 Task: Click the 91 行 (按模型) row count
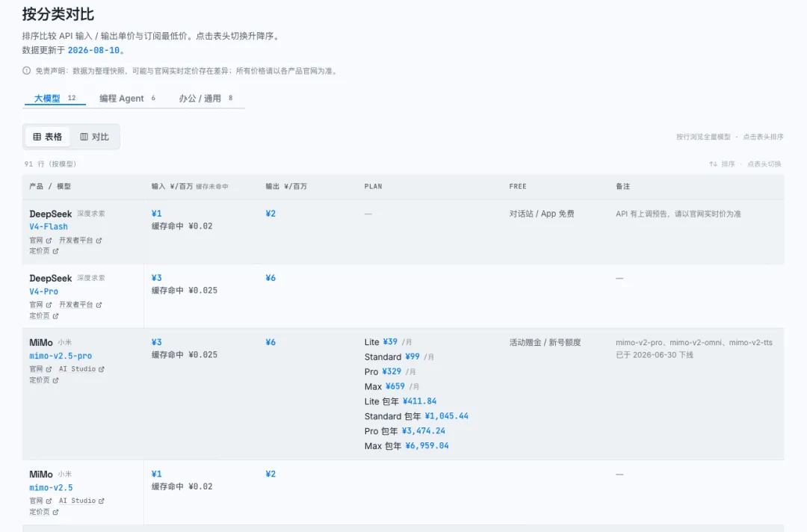[x=50, y=164]
